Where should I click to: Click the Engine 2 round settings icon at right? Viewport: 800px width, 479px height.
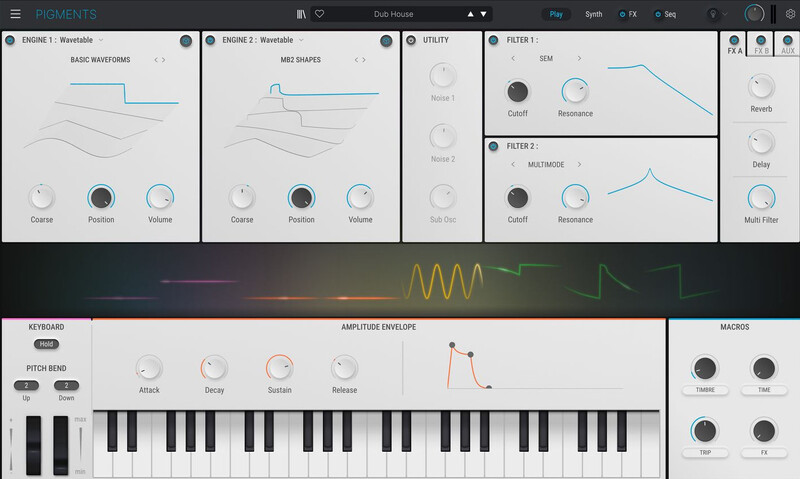coord(386,41)
